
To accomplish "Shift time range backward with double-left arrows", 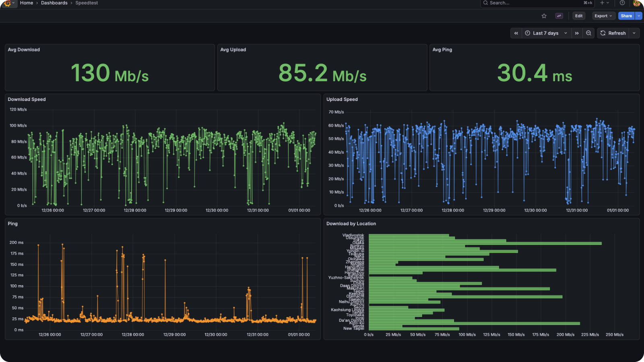I will point(516,33).
